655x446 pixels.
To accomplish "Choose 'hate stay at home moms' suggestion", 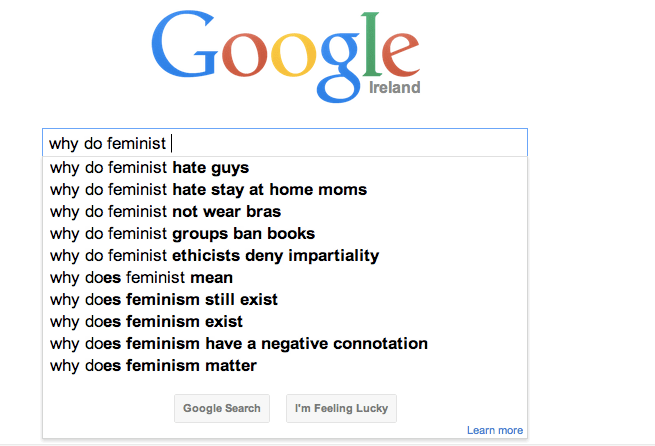I will tap(208, 190).
